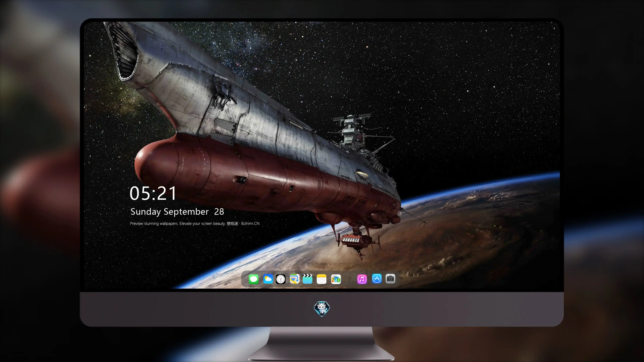This screenshot has height=362, width=644.
Task: Launch the Maps app from dock
Action: 294,279
